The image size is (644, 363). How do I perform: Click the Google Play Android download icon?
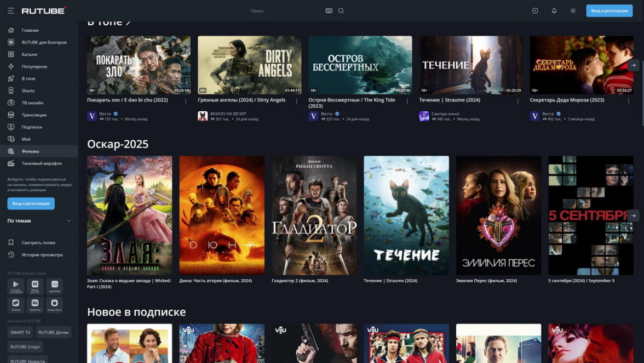click(15, 286)
